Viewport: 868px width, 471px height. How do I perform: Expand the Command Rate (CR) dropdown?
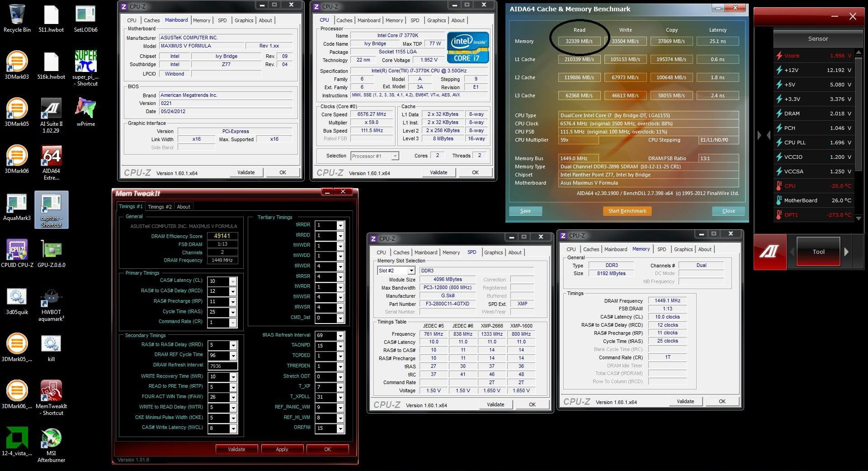[233, 323]
